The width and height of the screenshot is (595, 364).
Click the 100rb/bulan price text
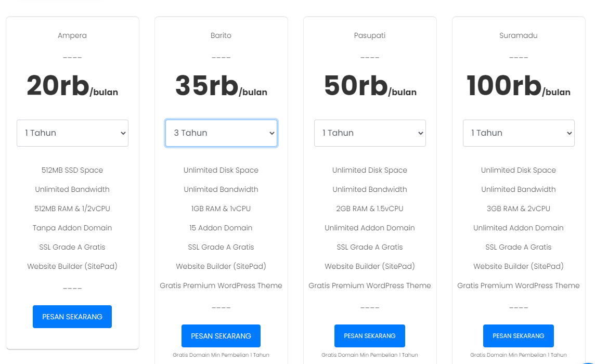pos(519,86)
